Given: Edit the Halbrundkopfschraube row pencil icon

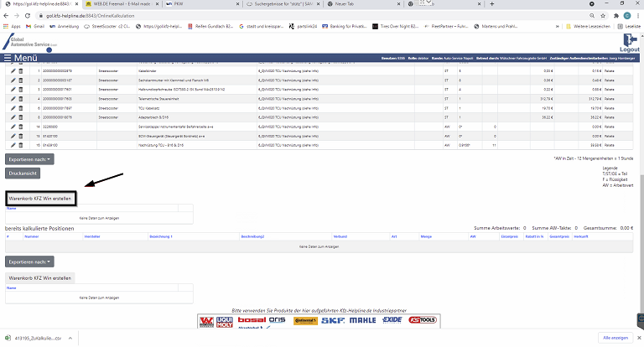Looking at the screenshot, I should [x=13, y=90].
